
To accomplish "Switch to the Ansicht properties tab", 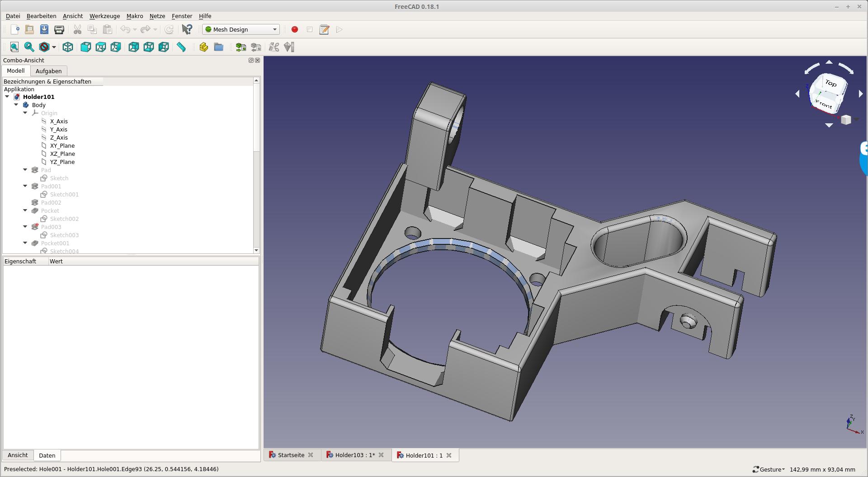I will (x=18, y=455).
